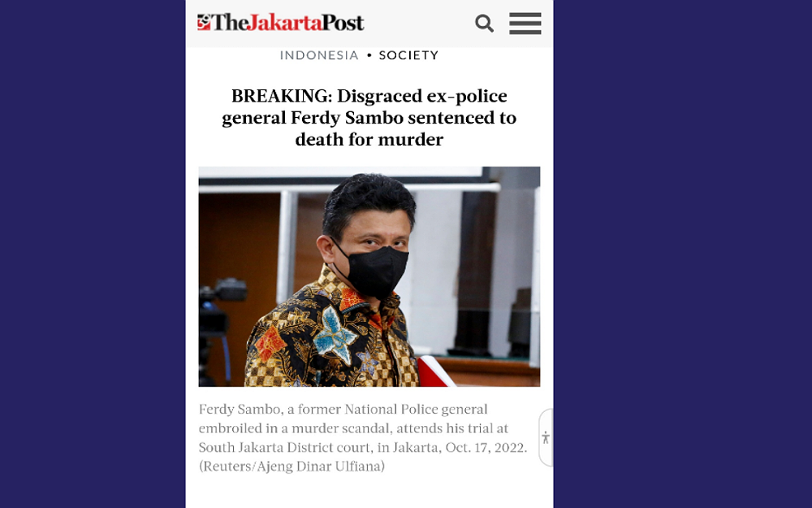Click the bullet between Indonesia and Society
The height and width of the screenshot is (508, 812).
click(x=369, y=54)
